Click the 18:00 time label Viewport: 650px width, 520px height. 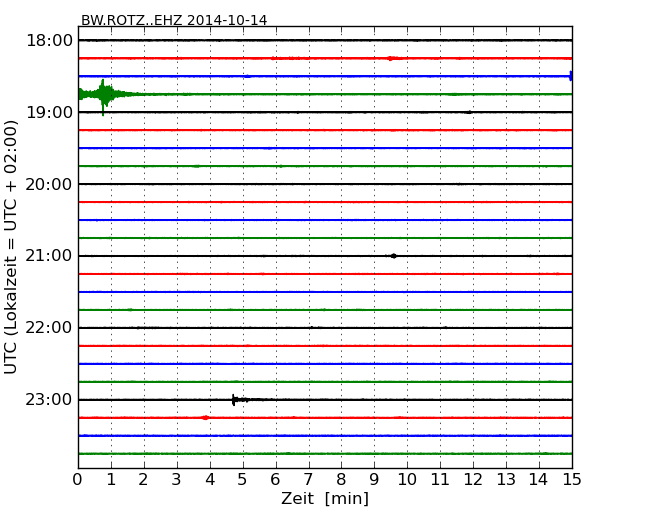pyautogui.click(x=49, y=41)
